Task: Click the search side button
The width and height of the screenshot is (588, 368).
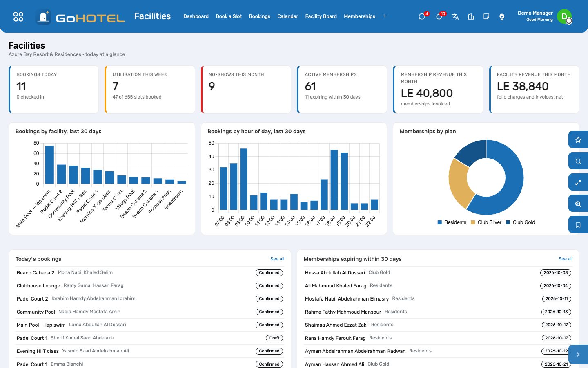Action: [578, 161]
